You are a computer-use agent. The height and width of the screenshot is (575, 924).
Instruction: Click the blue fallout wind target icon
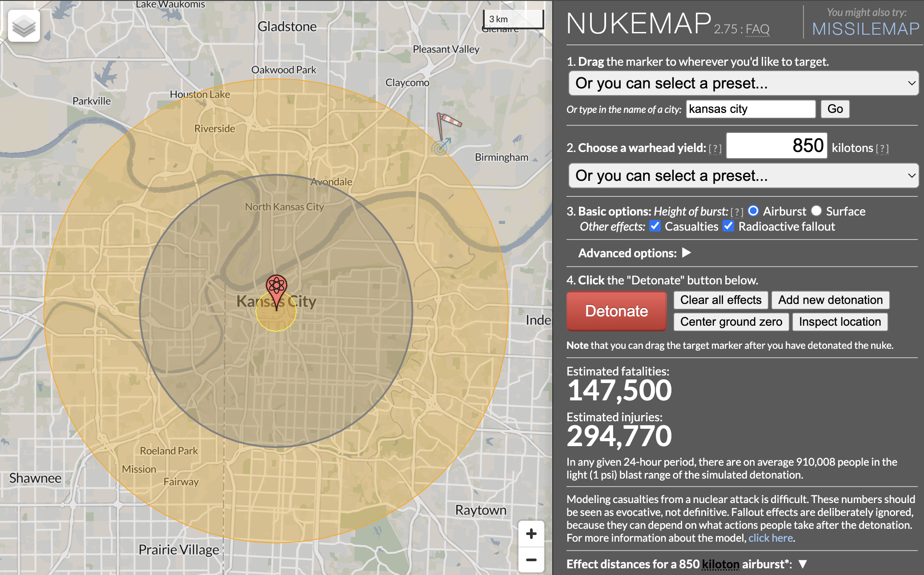(x=441, y=147)
